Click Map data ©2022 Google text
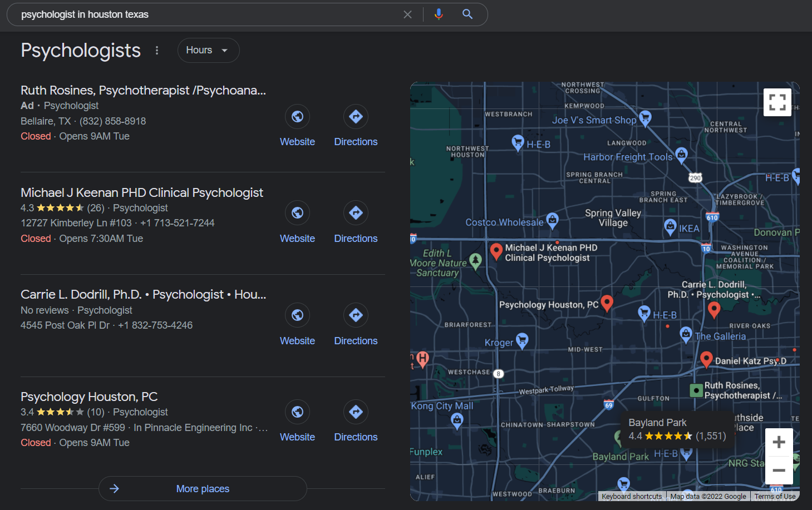The image size is (812, 510). point(708,496)
